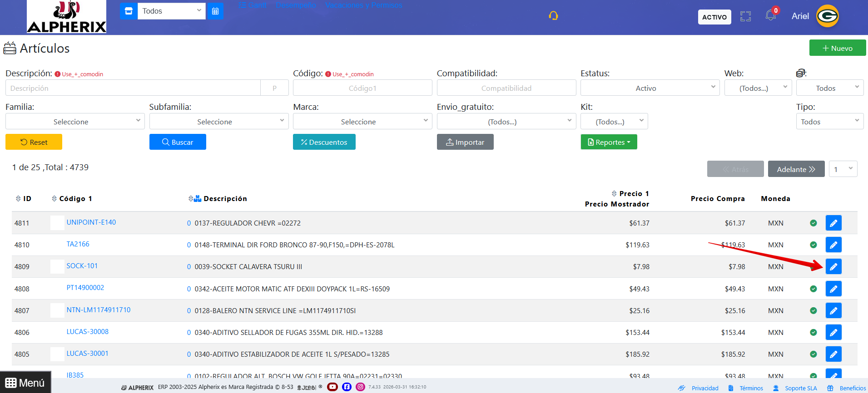Edit article SOCK-101 with pencil icon
Screen dimensions: 868x393
coord(833,267)
